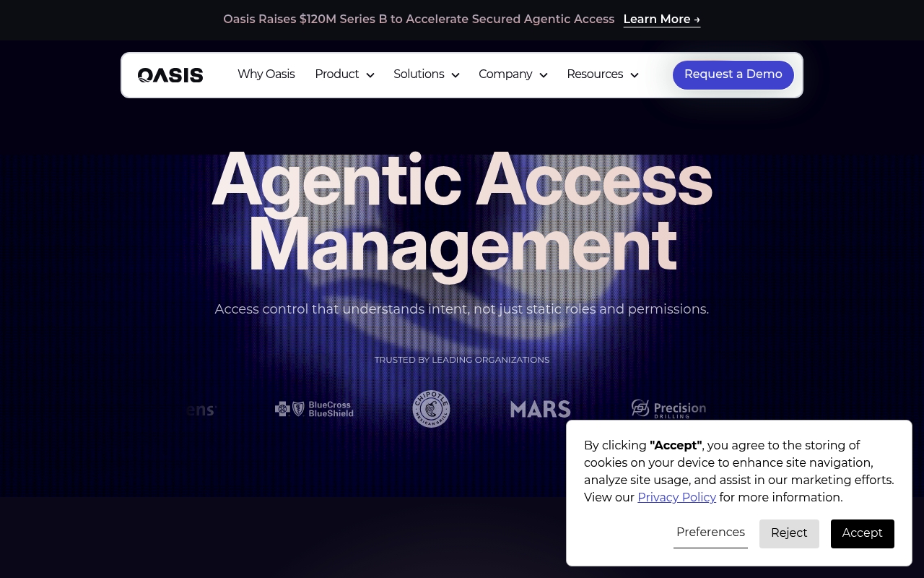Click the Series B announcement text
924x578 pixels.
419,20
